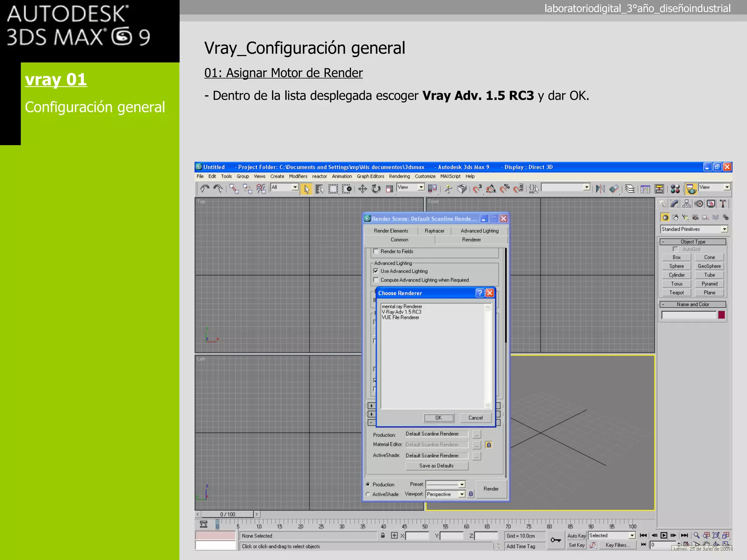
Task: Click the object color swatch
Action: tap(721, 315)
